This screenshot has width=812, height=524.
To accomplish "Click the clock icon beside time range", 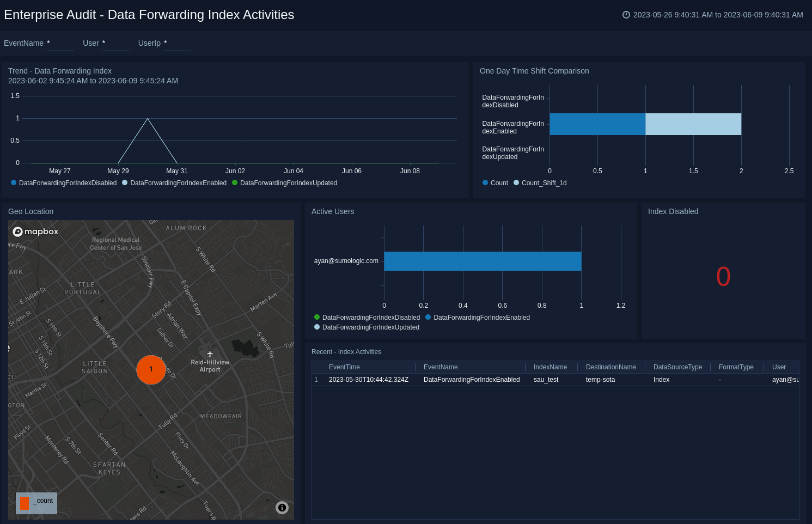I will coord(626,15).
